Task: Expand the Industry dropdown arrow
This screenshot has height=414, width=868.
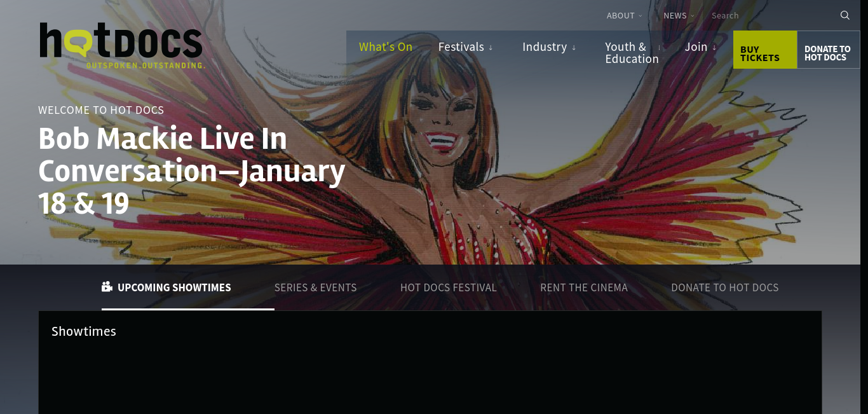Action: click(574, 48)
